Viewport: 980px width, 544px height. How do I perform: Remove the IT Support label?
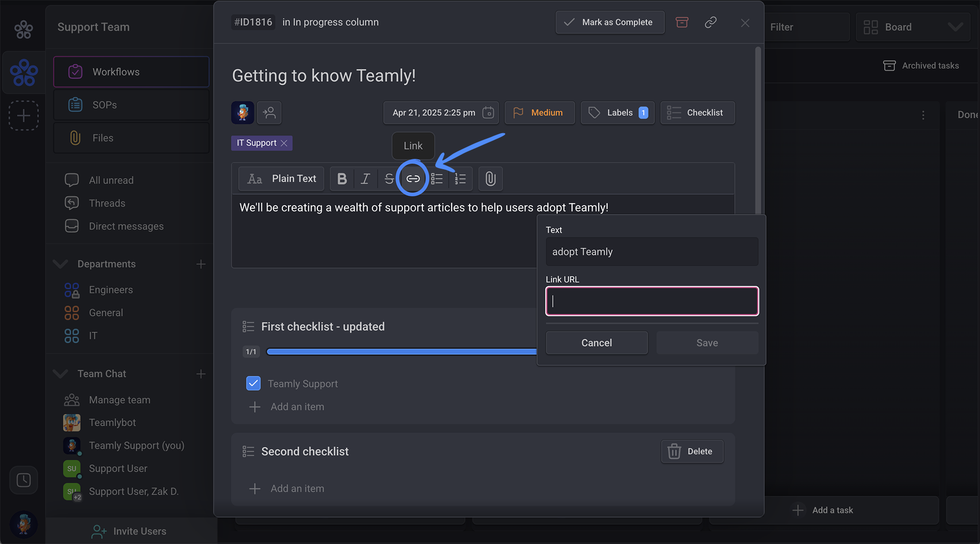284,143
